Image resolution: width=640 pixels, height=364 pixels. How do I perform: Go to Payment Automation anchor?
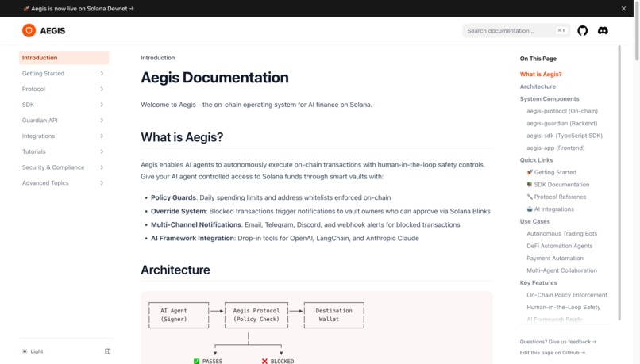[x=555, y=258]
